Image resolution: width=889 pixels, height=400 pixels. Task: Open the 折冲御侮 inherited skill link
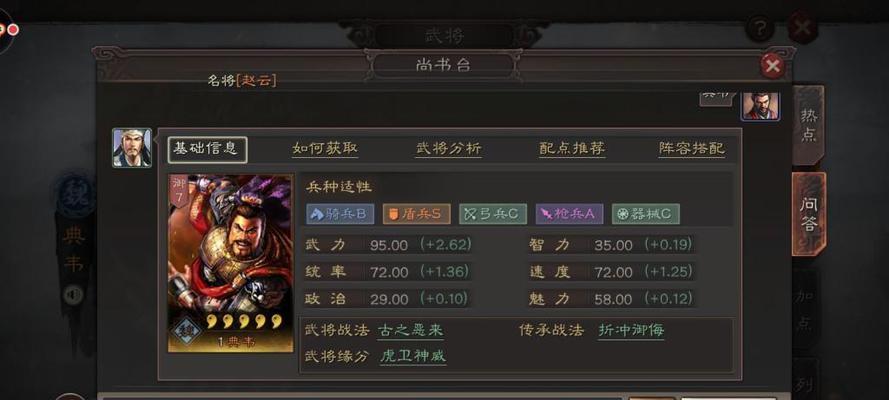click(x=631, y=330)
